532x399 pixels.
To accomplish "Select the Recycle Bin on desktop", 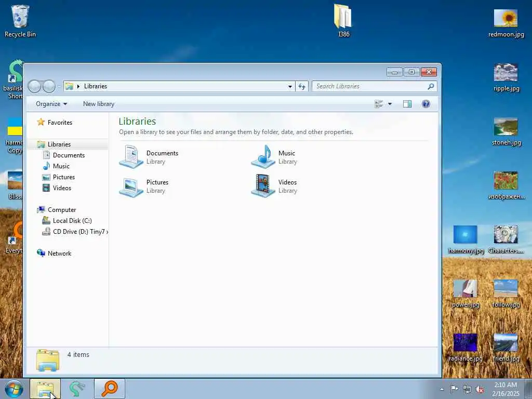I will point(20,21).
